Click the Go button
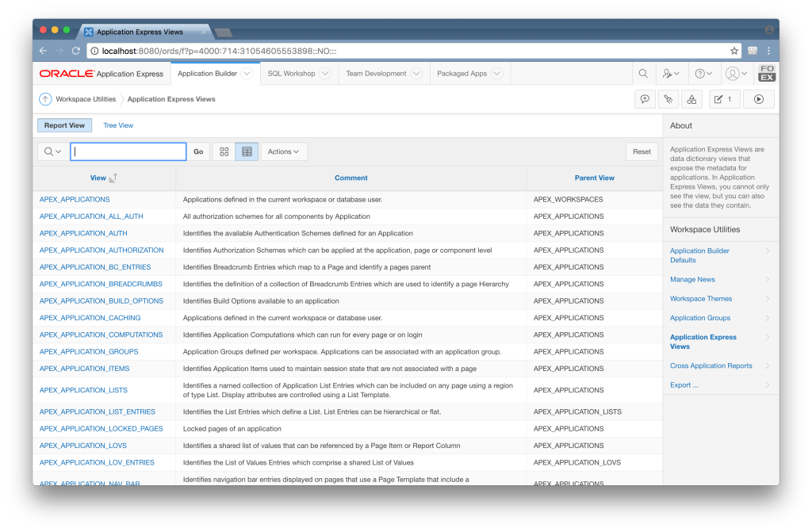Viewport: 812px width, 532px height. click(198, 151)
